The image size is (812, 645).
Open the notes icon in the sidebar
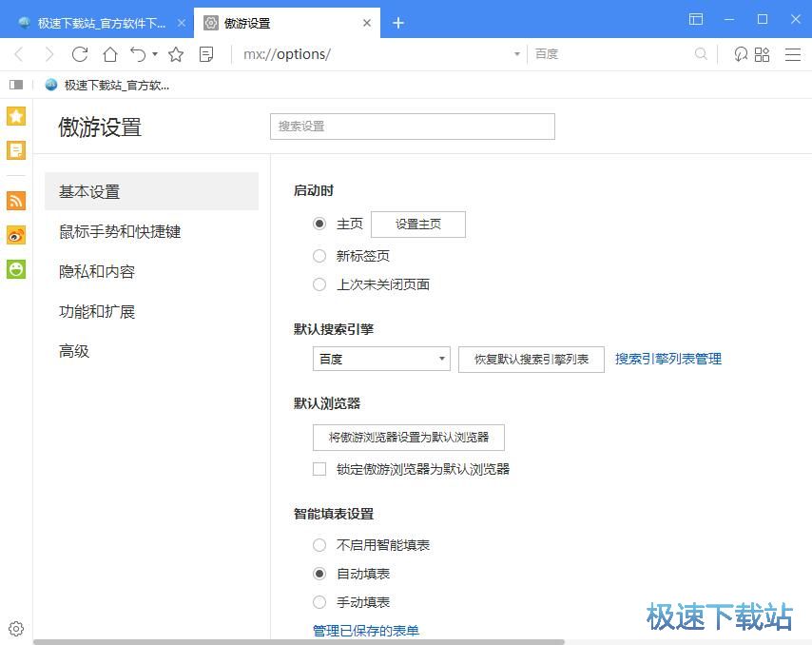16,150
